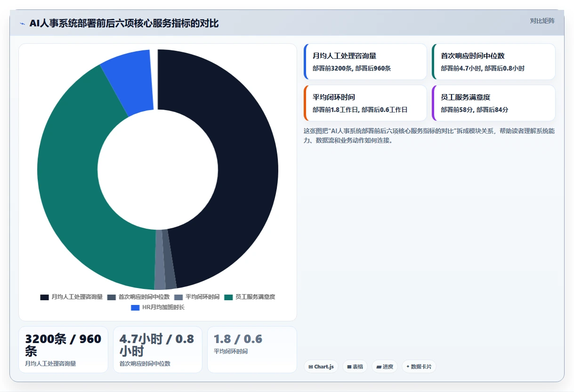
Task: Click the 数据卡片 chip
Action: click(419, 367)
